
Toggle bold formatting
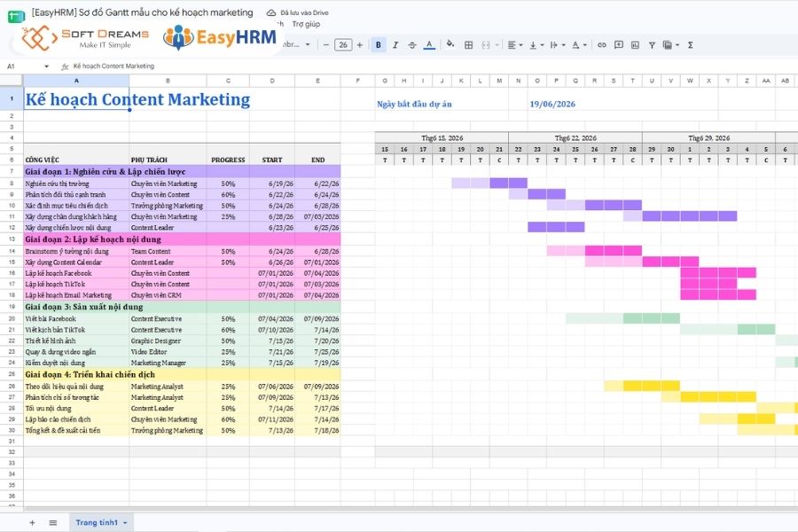[378, 45]
